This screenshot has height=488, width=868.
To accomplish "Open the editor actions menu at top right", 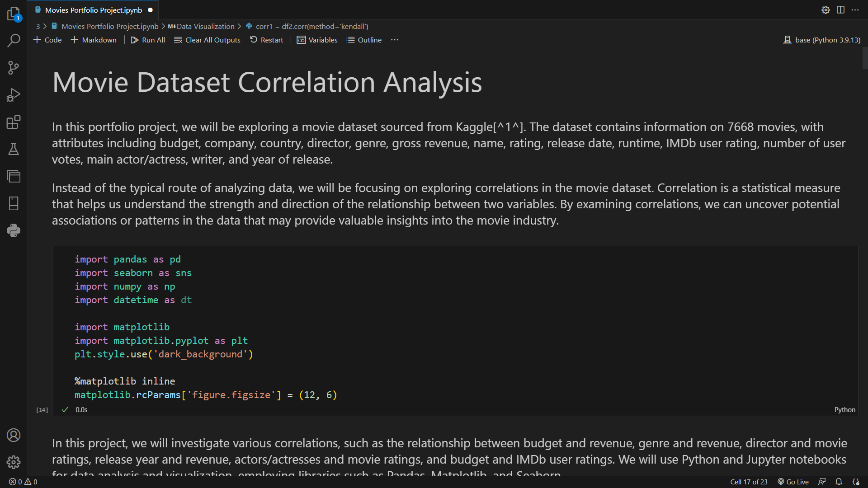I will 855,10.
